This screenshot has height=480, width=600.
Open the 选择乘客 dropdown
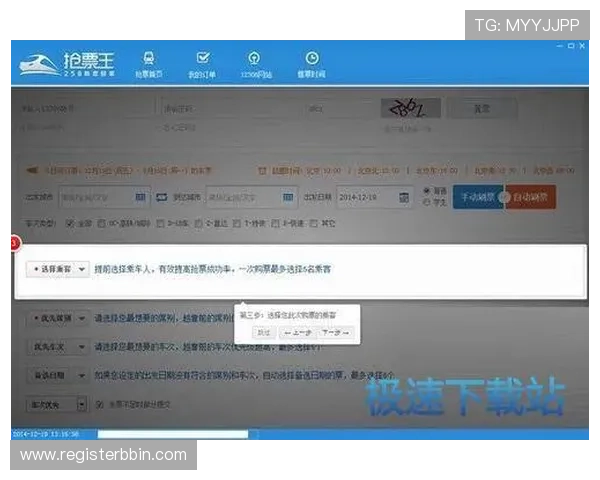[x=58, y=269]
